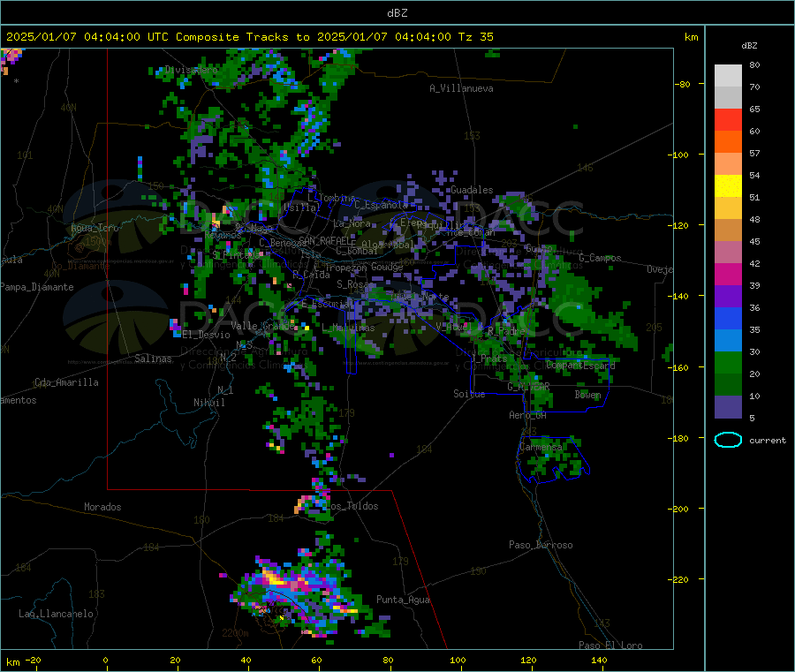Viewport: 795px width, 672px height.
Task: Click the El_Desvio map label
Action: point(206,335)
